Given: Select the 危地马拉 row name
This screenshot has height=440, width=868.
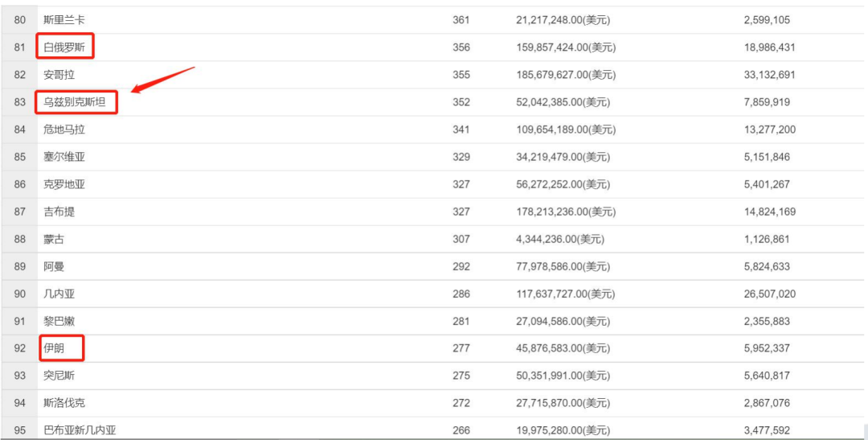Looking at the screenshot, I should 64,130.
